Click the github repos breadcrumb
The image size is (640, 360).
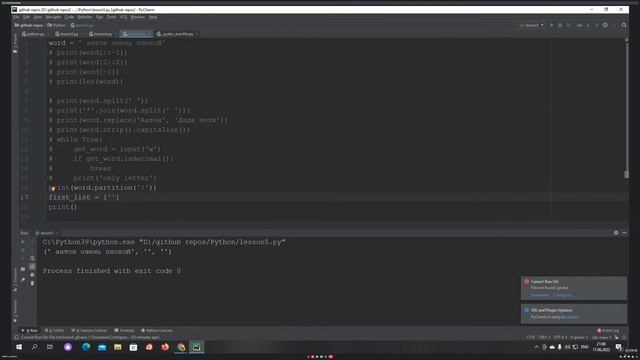[x=29, y=25]
